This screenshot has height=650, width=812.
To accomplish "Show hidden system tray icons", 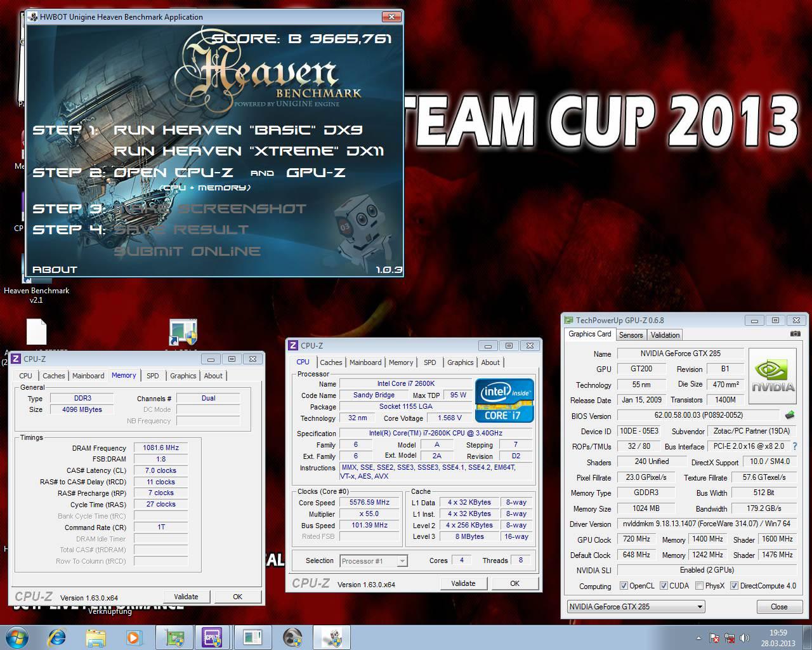I will coord(698,638).
